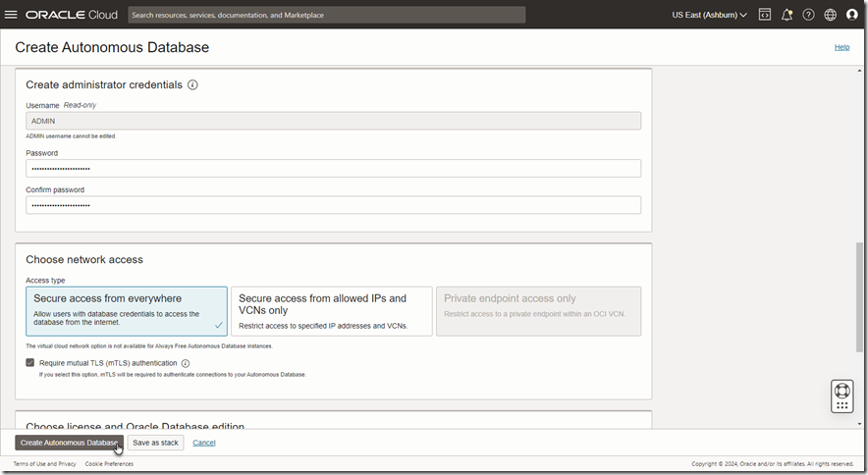Click Save as stack button
868x475 pixels.
pos(155,443)
